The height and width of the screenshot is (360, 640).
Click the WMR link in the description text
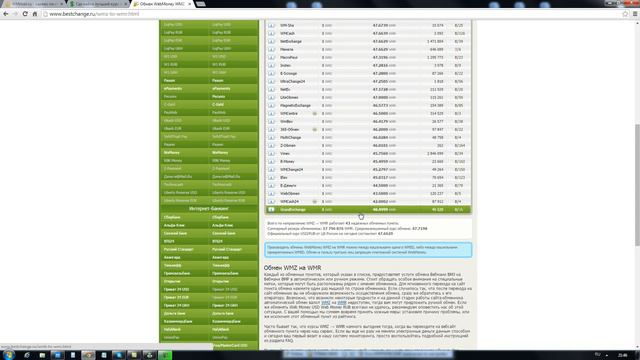click(x=342, y=302)
